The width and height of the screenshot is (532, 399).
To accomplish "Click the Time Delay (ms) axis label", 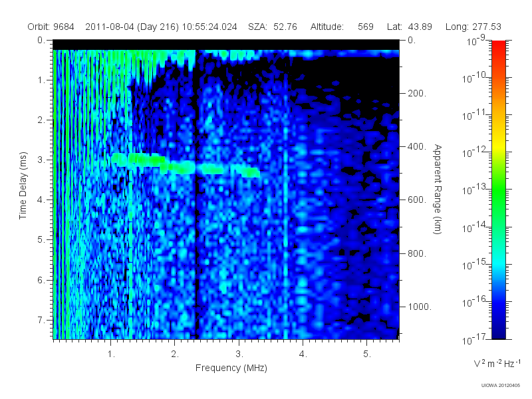I will pyautogui.click(x=23, y=186).
